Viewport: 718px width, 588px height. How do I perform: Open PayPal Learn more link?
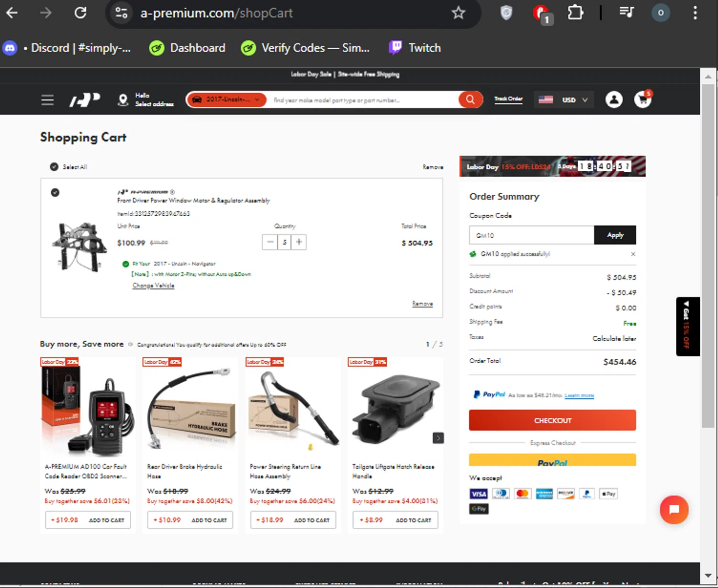579,395
